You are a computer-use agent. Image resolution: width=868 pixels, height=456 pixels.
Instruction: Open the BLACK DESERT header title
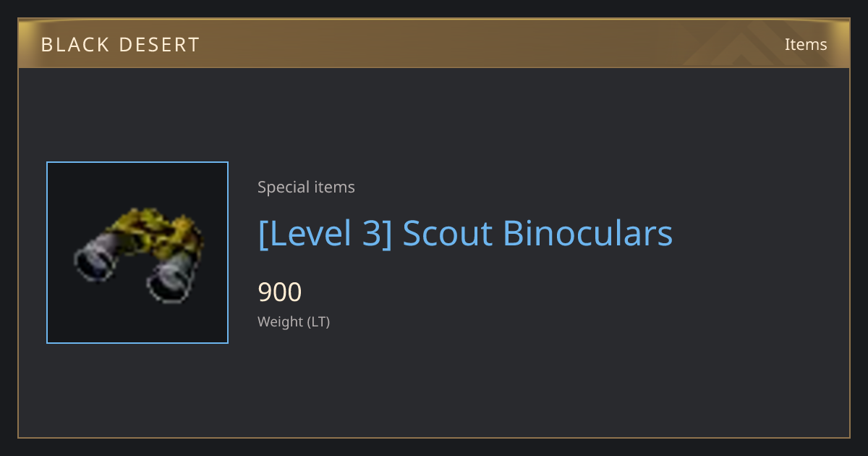click(120, 45)
